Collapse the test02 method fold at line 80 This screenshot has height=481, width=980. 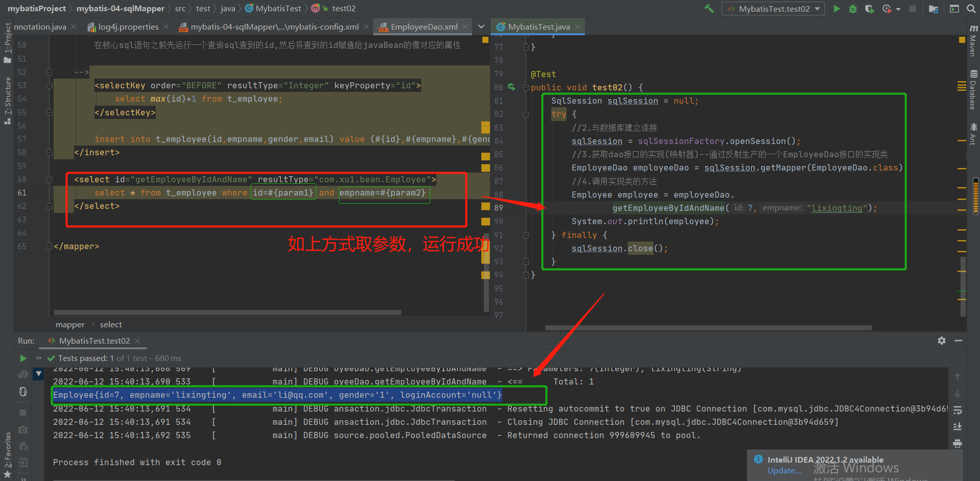coord(526,88)
